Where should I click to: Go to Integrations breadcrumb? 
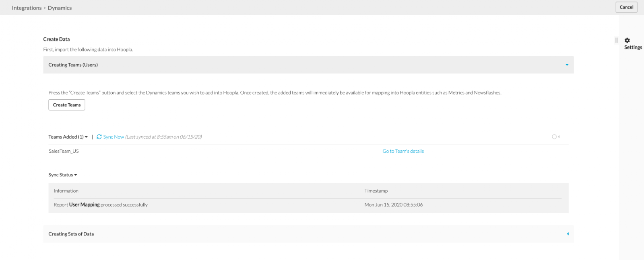click(27, 8)
